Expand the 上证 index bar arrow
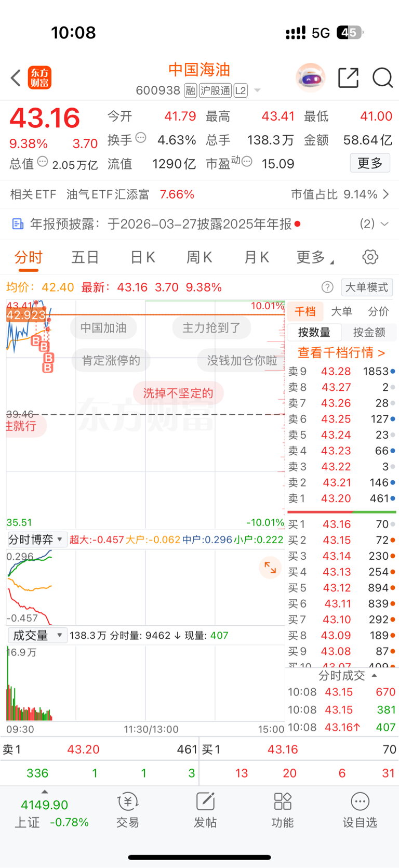Screen dimensions: 399x868 (x=45, y=792)
